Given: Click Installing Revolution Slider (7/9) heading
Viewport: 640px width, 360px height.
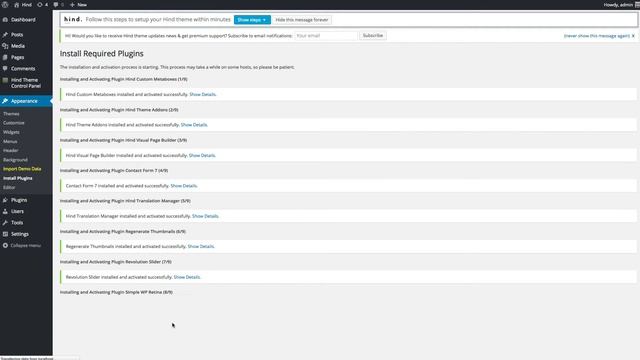Looking at the screenshot, I should point(116,262).
